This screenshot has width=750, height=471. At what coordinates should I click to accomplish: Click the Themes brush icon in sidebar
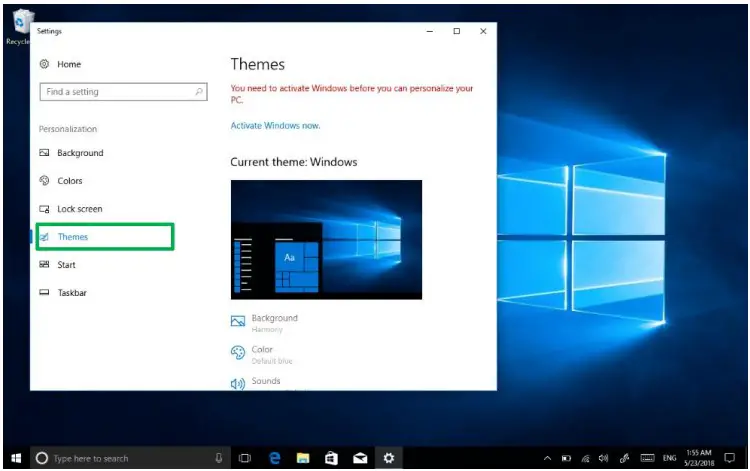click(x=44, y=237)
